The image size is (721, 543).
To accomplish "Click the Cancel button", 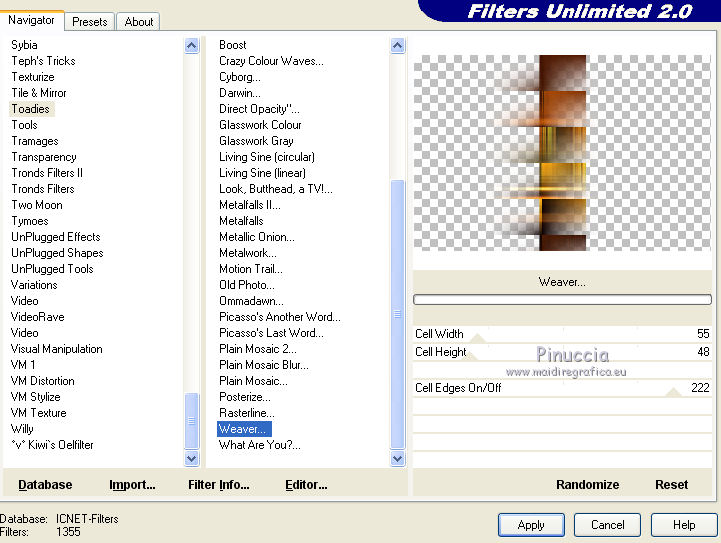I will click(x=607, y=525).
